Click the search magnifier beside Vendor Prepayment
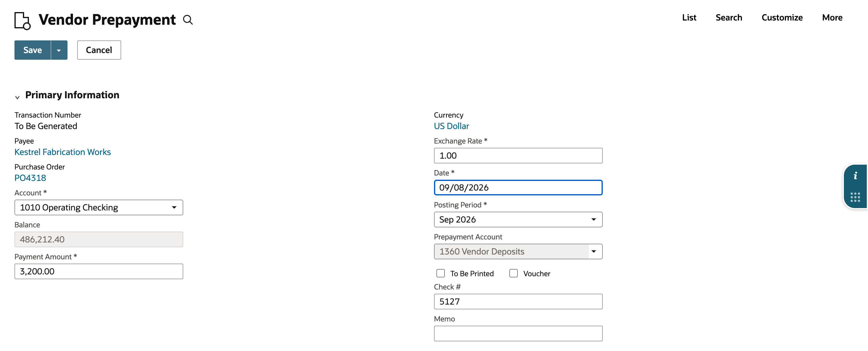 click(x=188, y=20)
